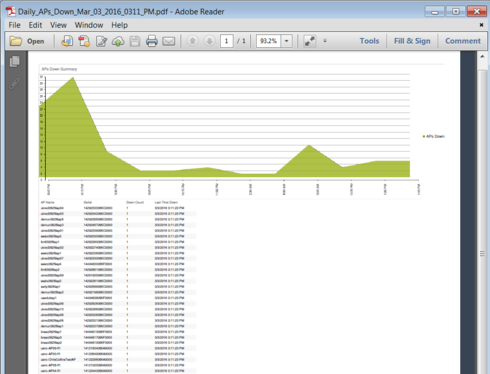This screenshot has height=374, width=490.
Task: Click the Convert PDF file icon
Action: click(84, 41)
